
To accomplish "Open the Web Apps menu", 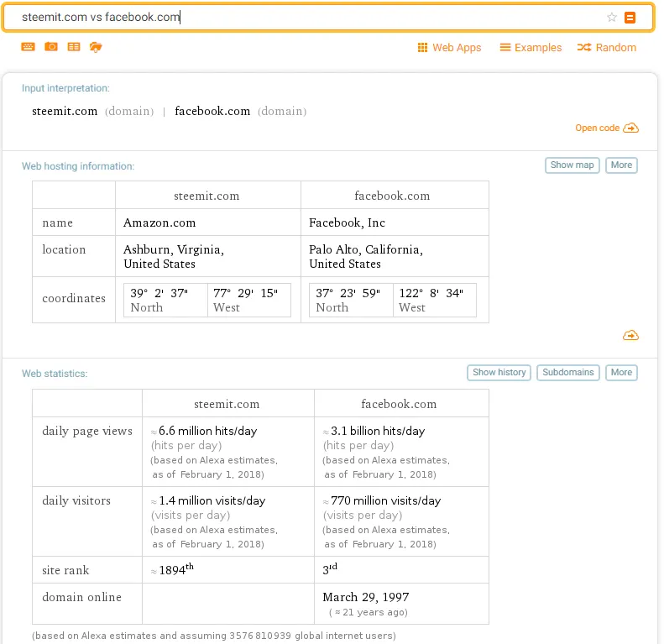I will pos(449,48).
